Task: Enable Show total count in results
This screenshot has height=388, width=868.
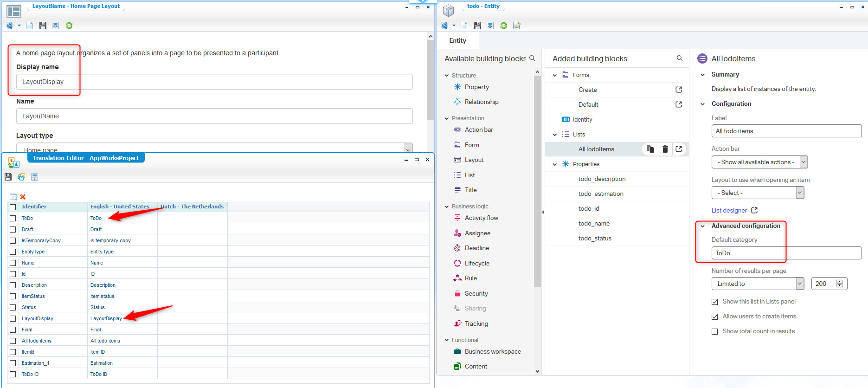Action: [x=715, y=331]
